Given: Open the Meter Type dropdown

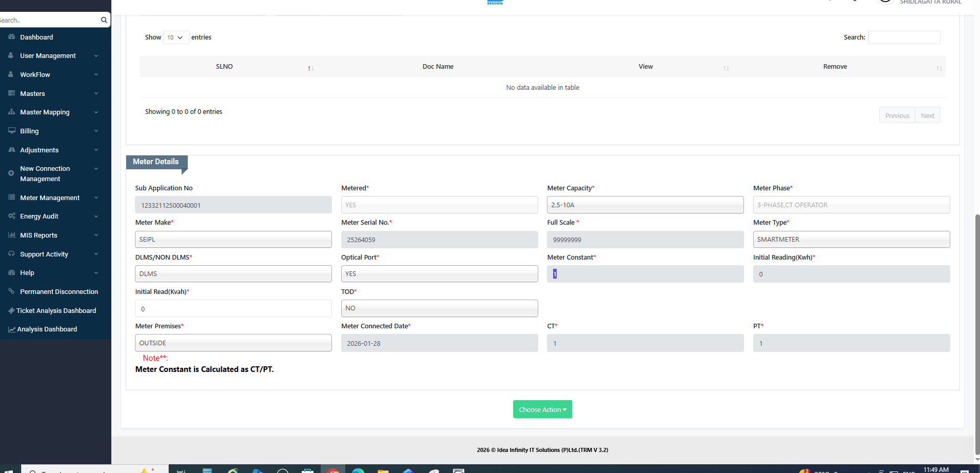Looking at the screenshot, I should point(851,240).
